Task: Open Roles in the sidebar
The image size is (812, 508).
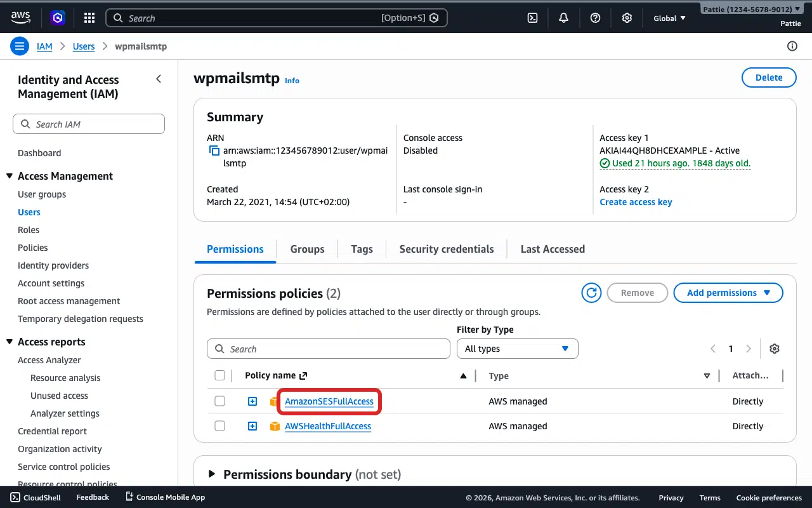Action: point(29,230)
